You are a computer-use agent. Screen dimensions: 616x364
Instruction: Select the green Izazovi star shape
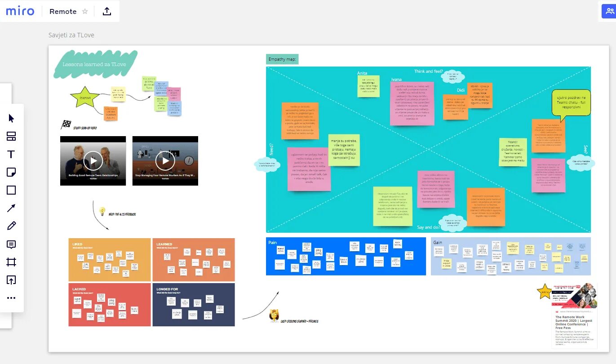coord(84,97)
